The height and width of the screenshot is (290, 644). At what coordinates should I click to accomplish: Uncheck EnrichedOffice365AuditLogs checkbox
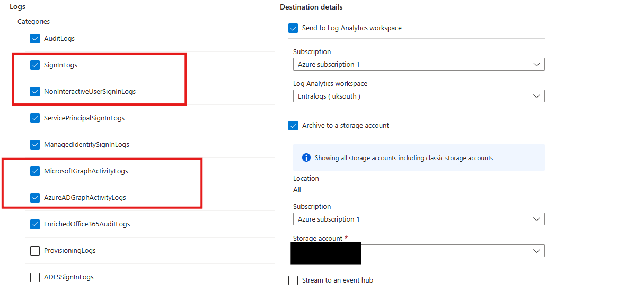point(35,224)
